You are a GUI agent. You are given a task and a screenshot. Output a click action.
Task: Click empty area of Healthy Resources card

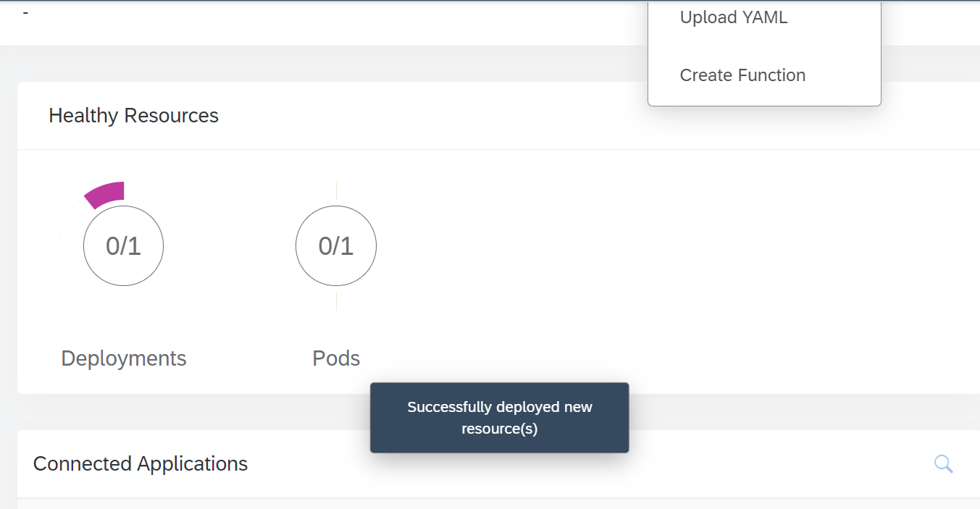(652, 275)
